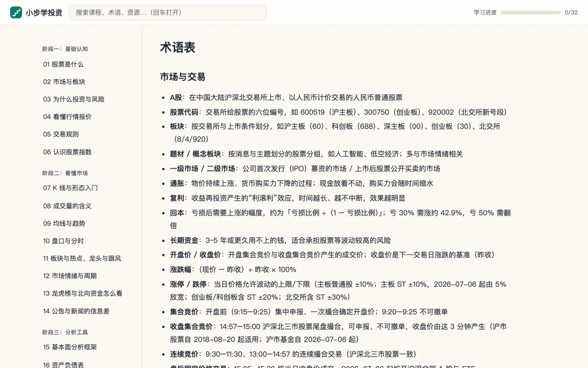Click the 阶段三：分析工具 section header
Image resolution: width=588 pixels, height=368 pixels.
65,333
